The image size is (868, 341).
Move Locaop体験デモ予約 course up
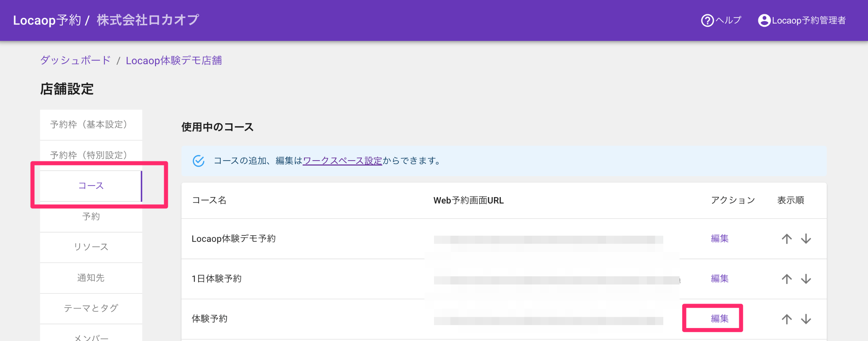click(x=787, y=239)
